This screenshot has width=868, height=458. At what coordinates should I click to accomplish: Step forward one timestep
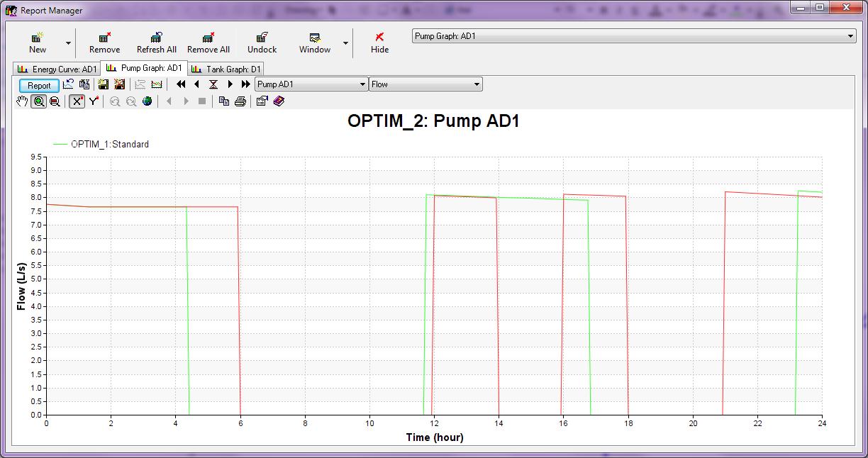click(x=230, y=84)
